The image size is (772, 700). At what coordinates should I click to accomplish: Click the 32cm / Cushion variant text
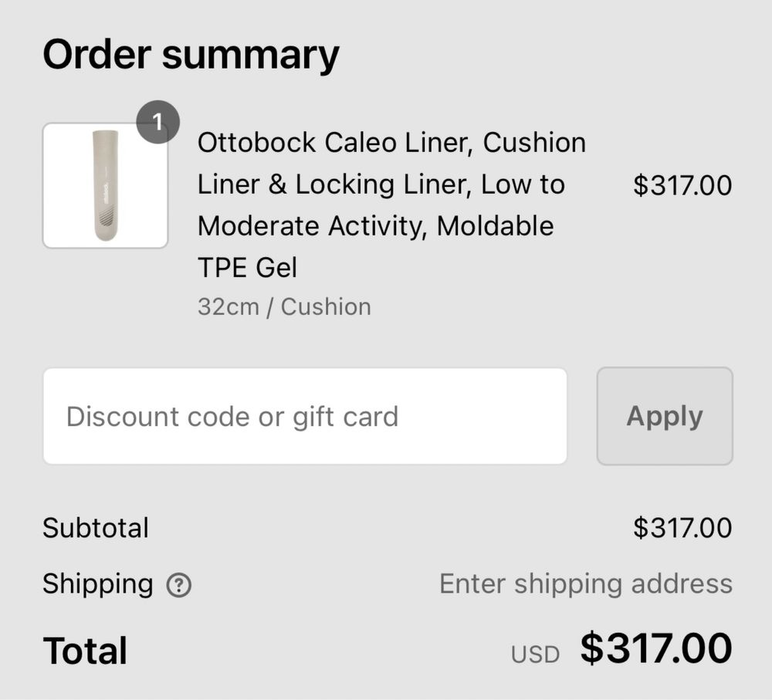click(x=284, y=306)
